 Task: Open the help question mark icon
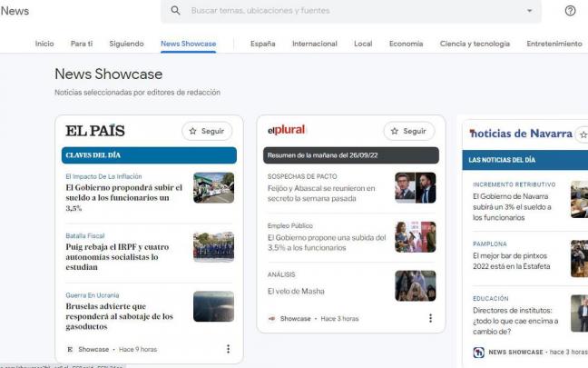(570, 11)
